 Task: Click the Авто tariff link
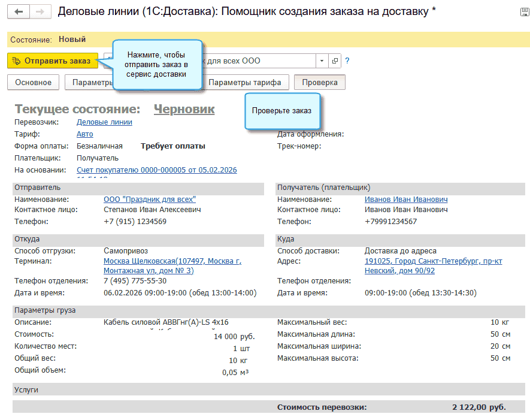[x=84, y=134]
